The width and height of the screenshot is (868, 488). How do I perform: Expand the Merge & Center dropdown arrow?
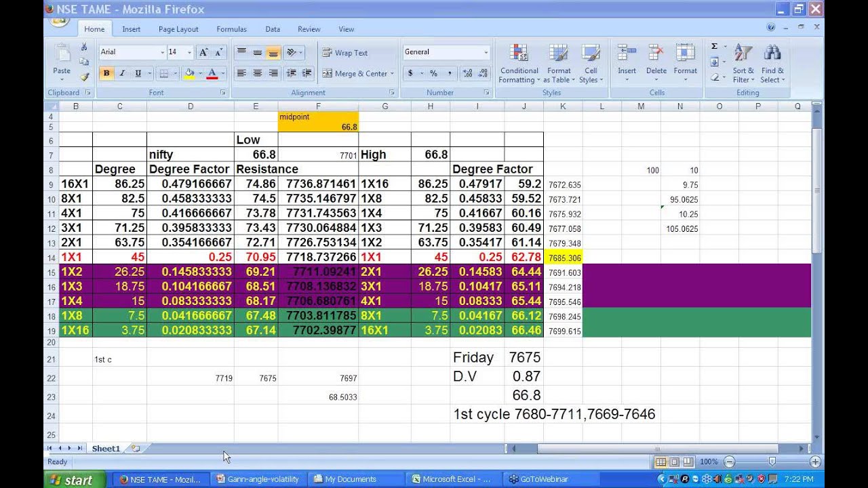tap(392, 73)
